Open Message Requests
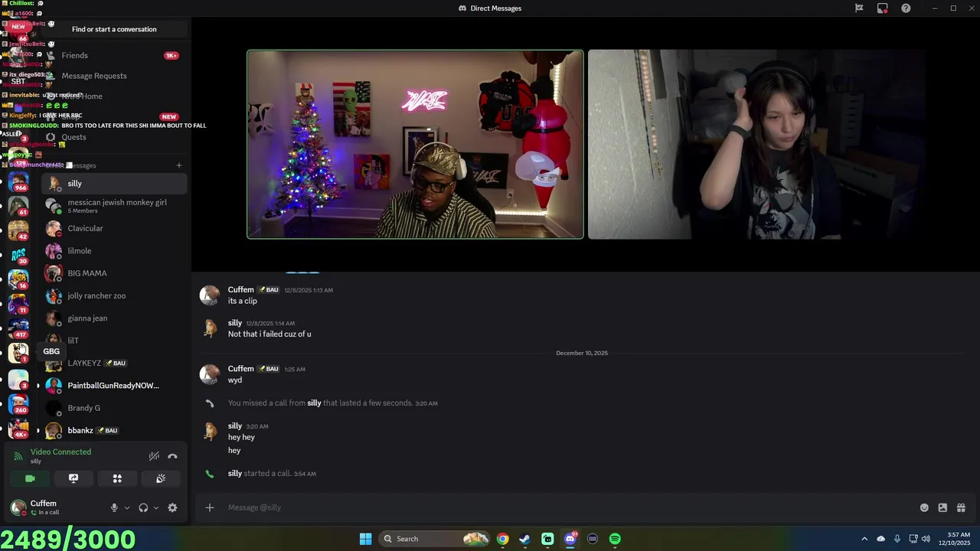This screenshot has height=551, width=980. [113, 76]
